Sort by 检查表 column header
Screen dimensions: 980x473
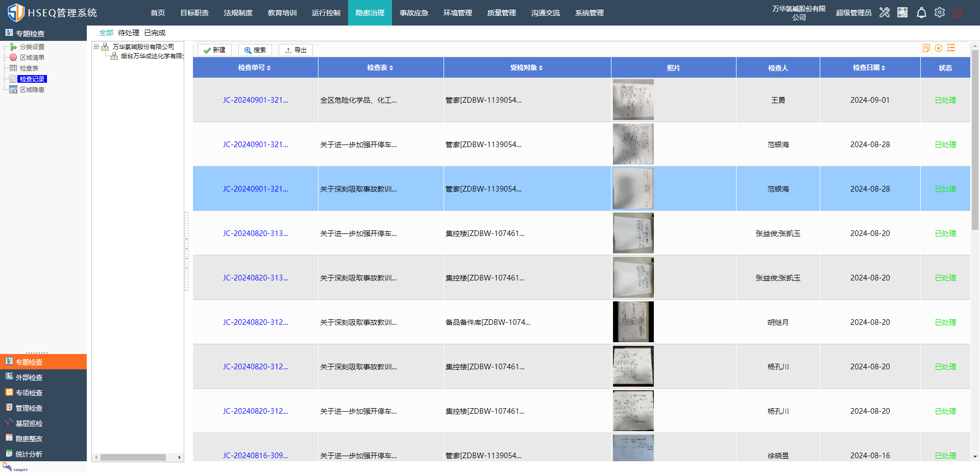pyautogui.click(x=380, y=67)
